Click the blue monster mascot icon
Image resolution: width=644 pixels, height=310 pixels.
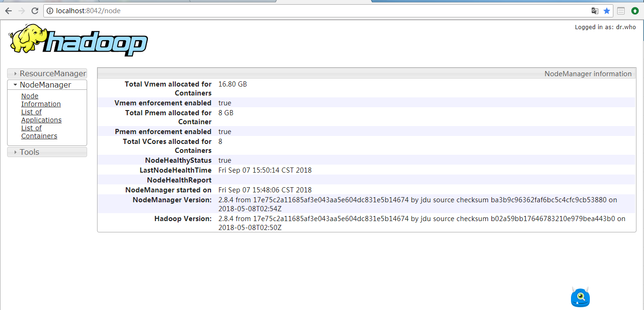coord(580,297)
